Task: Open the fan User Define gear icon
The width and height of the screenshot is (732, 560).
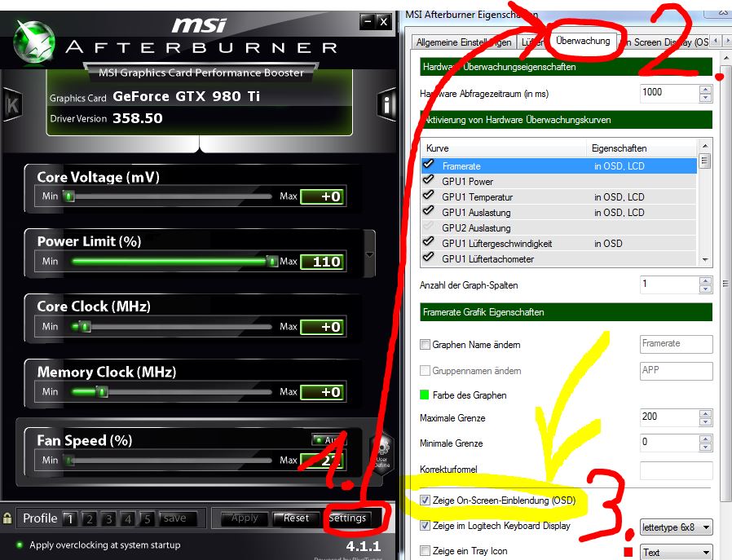Action: click(x=381, y=455)
